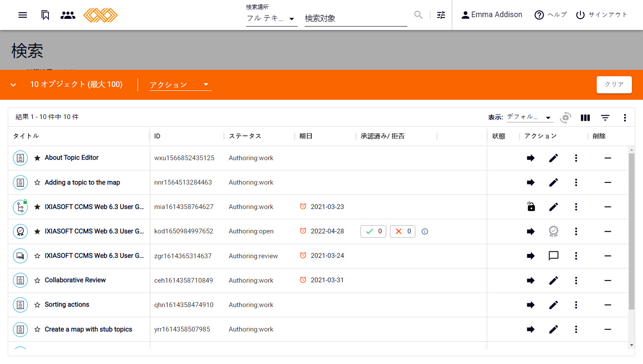Open the 検索場所 full text dropdown
The image size is (643, 364).
271,18
